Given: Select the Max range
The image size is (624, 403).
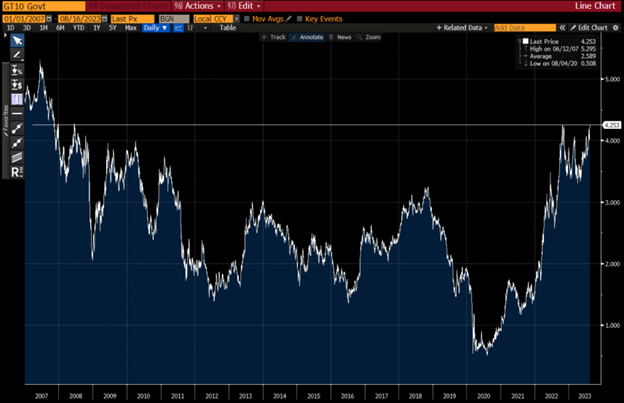Looking at the screenshot, I should click(x=131, y=28).
